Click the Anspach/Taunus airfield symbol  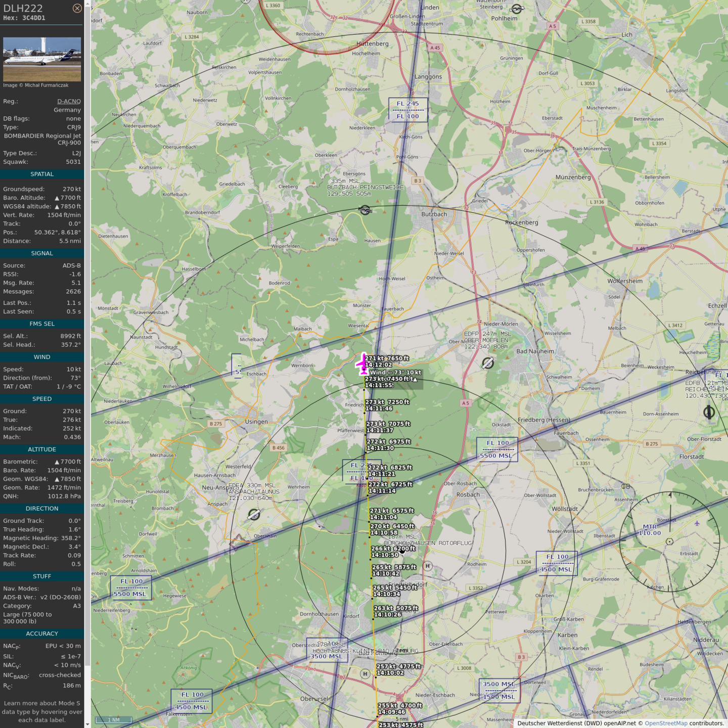click(254, 515)
